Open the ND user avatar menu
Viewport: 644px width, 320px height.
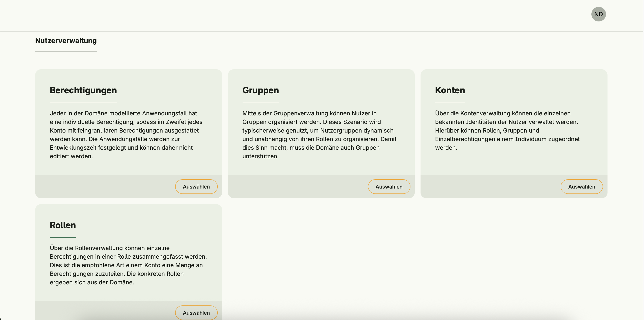(x=598, y=14)
